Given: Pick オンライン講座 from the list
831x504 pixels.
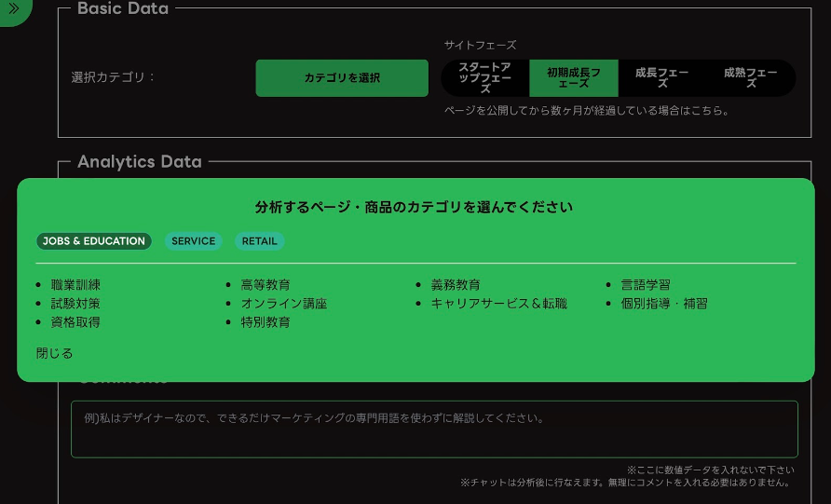Looking at the screenshot, I should 284,304.
